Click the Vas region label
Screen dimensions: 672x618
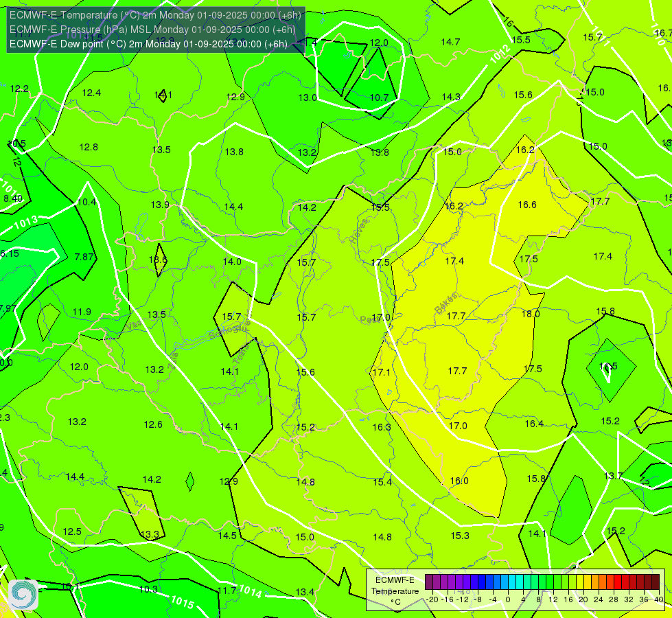click(x=134, y=325)
